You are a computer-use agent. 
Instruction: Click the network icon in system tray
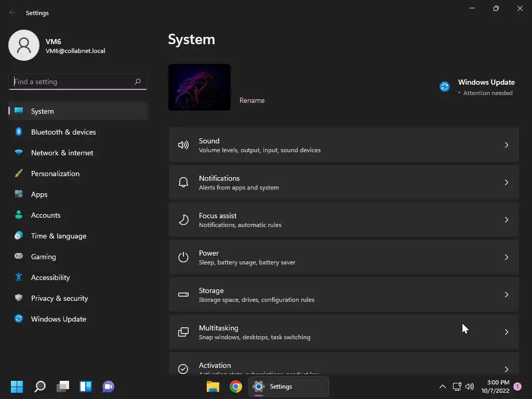pos(457,387)
